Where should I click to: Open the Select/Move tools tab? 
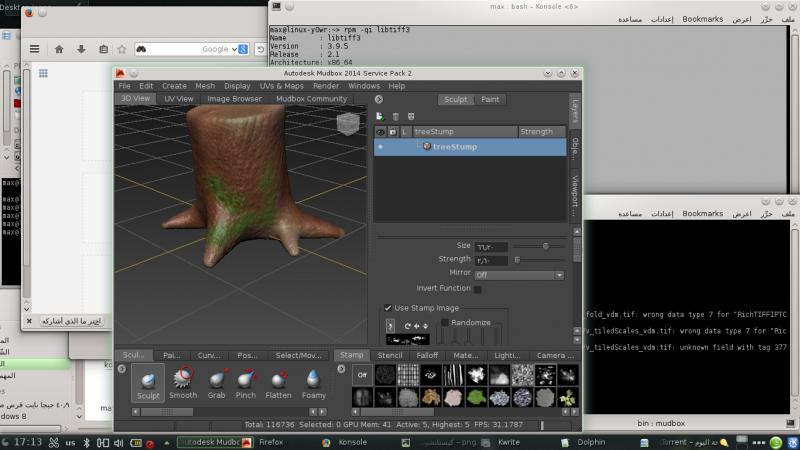[298, 355]
